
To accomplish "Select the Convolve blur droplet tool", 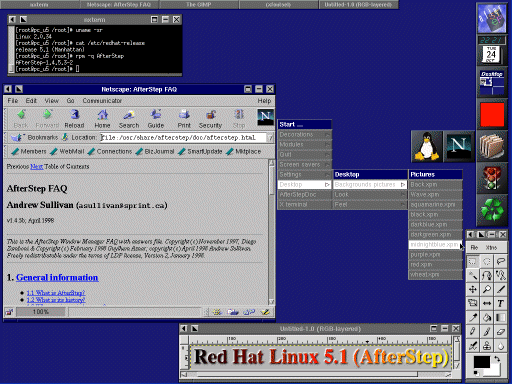I will tap(501, 346).
